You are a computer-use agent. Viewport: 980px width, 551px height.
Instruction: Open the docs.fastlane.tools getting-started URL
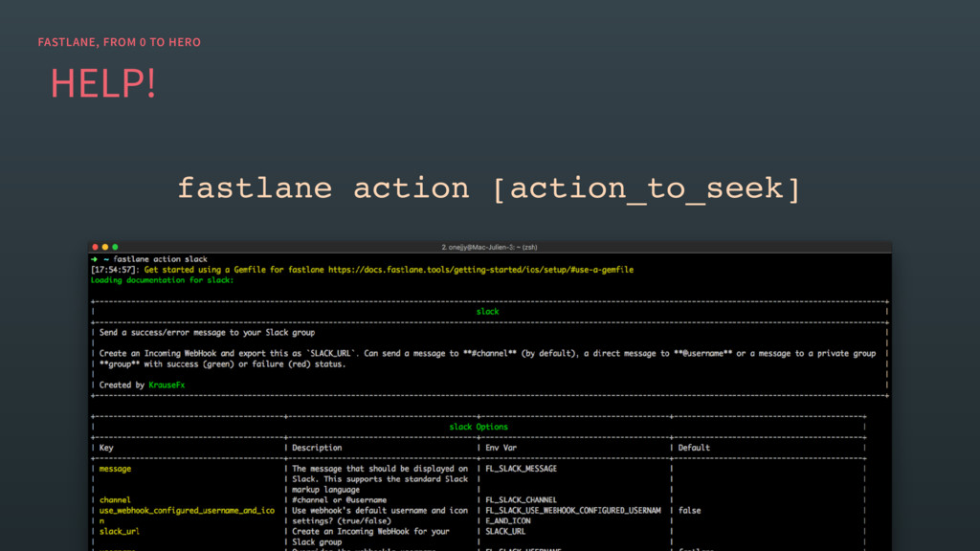pos(480,270)
